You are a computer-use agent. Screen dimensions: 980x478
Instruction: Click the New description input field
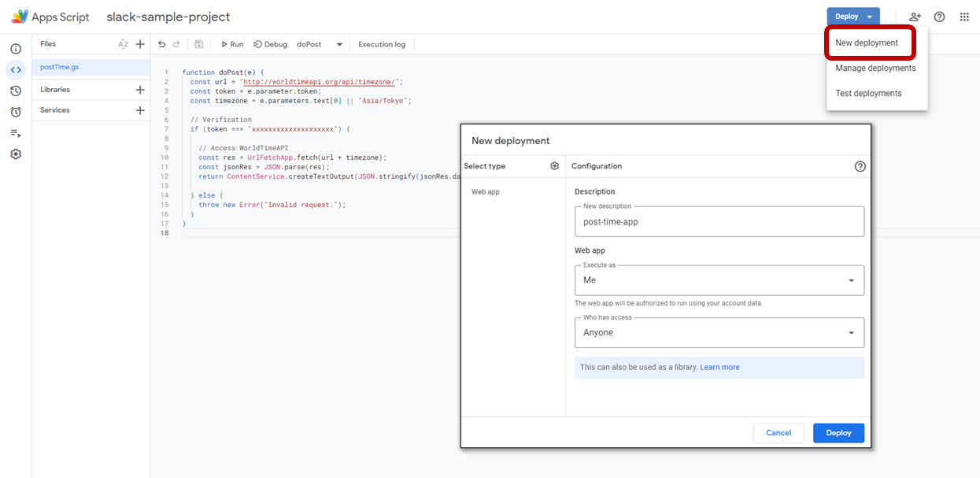[719, 221]
